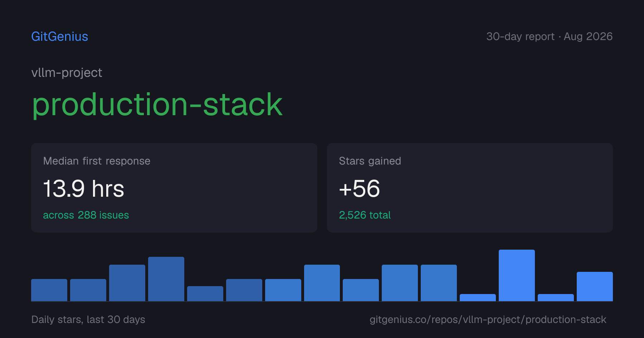The height and width of the screenshot is (338, 644).
Task: Click the first bar of the daily stars chart
Action: pyautogui.click(x=49, y=290)
